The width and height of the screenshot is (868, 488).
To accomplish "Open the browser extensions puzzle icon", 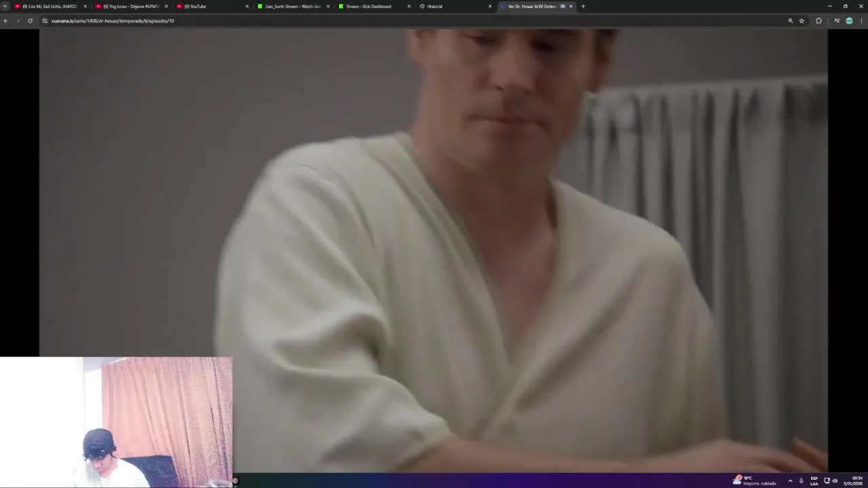I will point(818,21).
